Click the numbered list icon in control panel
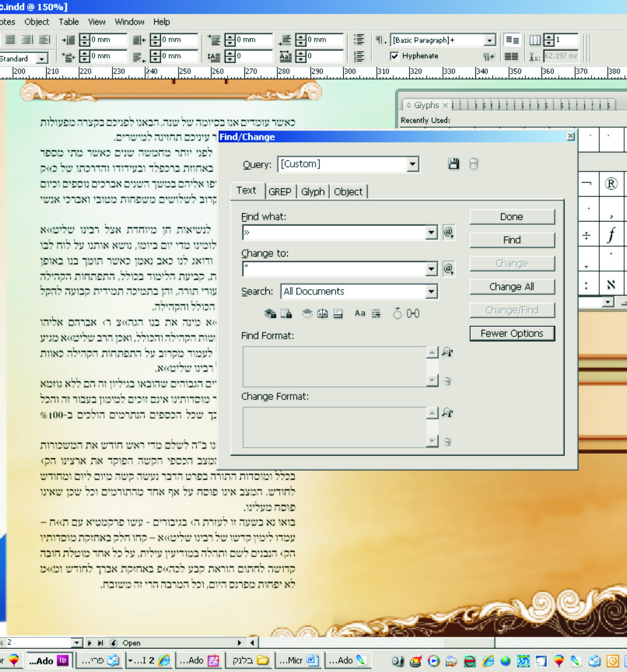Viewport: 627px width, 672px height. pos(359,56)
